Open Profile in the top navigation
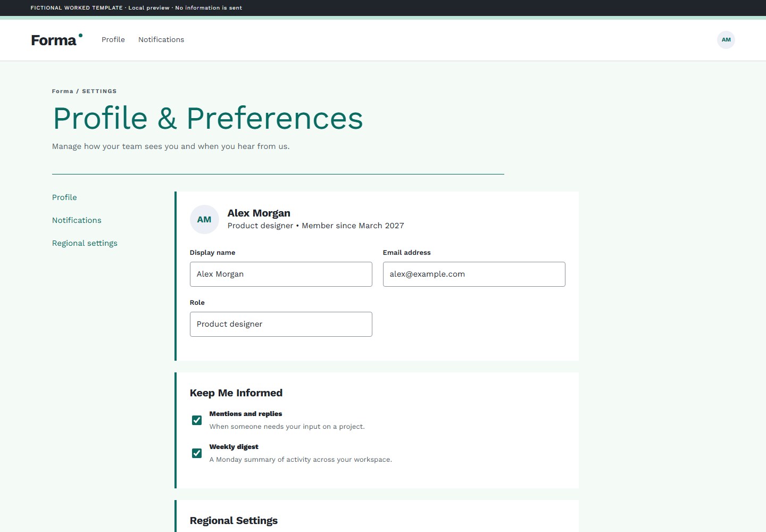Viewport: 766px width, 532px height. 113,40
